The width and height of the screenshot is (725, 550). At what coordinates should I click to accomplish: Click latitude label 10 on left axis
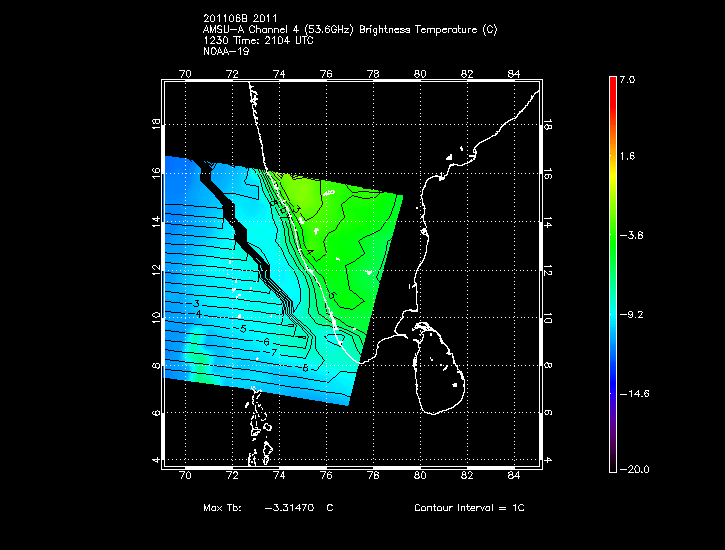coord(156,318)
